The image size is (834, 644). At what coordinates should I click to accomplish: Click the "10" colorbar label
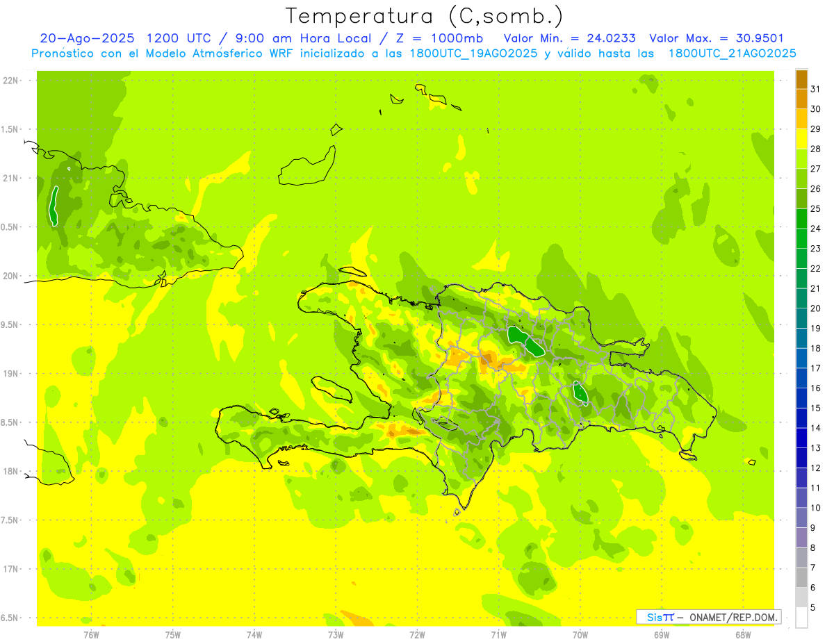tap(816, 508)
